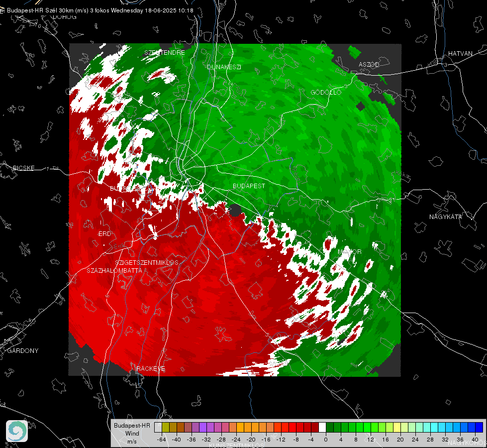The height and width of the screenshot is (448, 487).
Task: Click the MONOR town label
Action: tap(350, 251)
